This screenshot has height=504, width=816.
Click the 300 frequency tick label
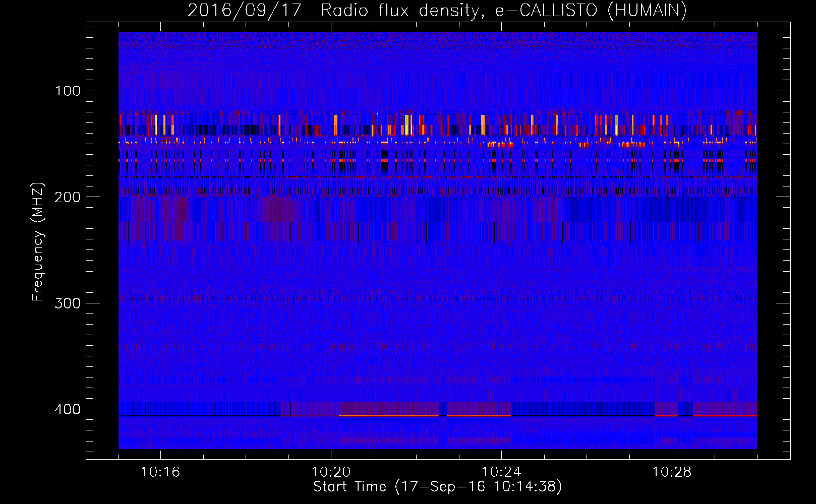pos(68,303)
